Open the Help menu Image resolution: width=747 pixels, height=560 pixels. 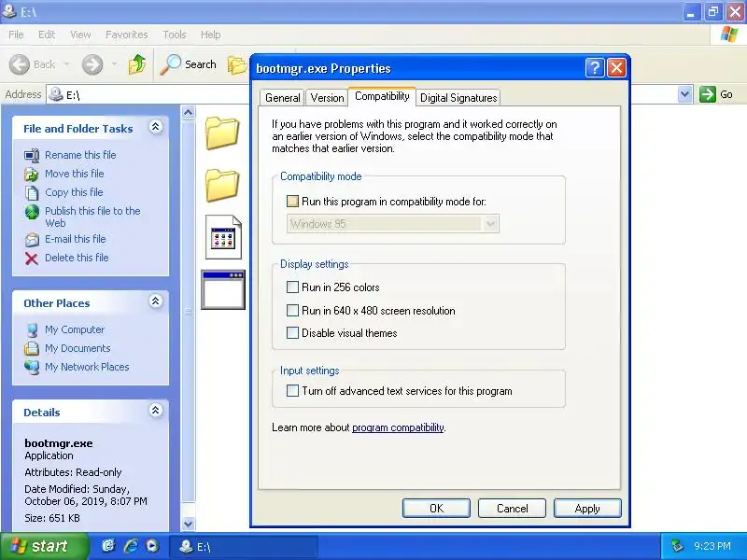pyautogui.click(x=211, y=35)
